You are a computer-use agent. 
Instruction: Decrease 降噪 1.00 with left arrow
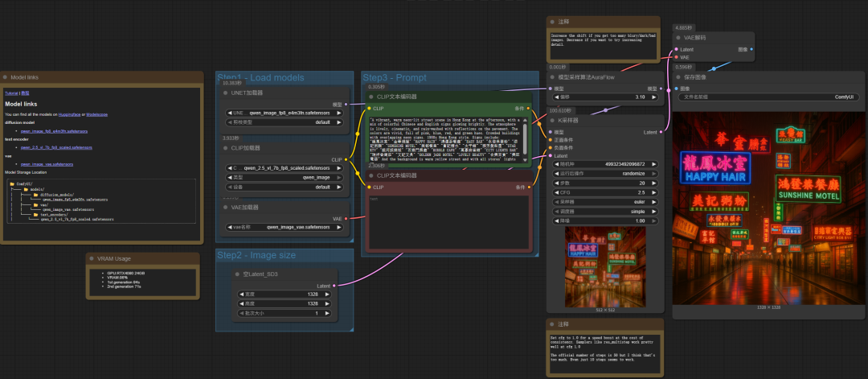(x=556, y=220)
